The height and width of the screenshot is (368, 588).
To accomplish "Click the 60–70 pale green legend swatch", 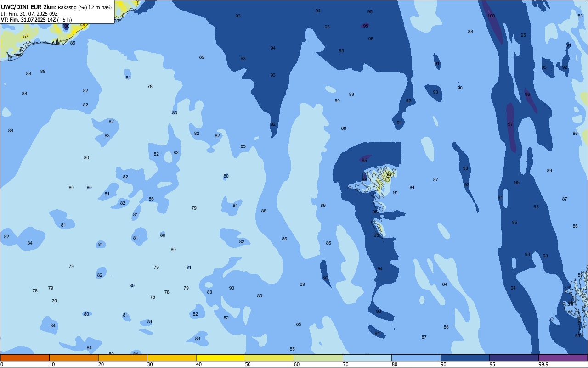I will (318, 357).
